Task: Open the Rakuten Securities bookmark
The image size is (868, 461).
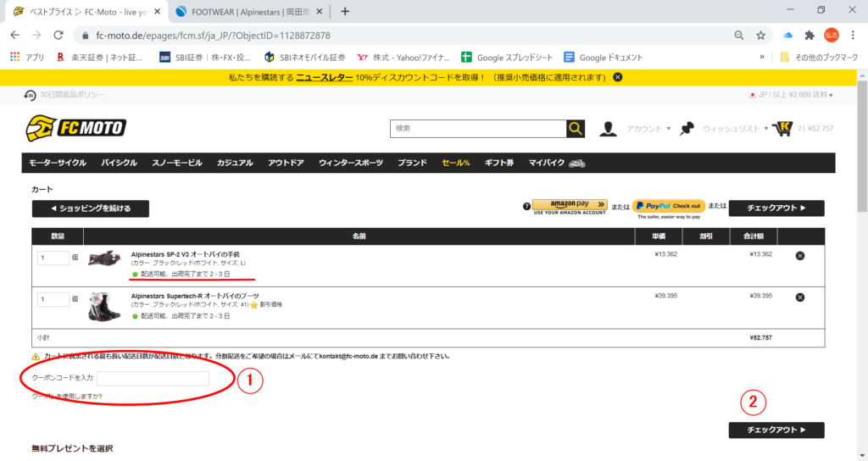Action: 99,57
